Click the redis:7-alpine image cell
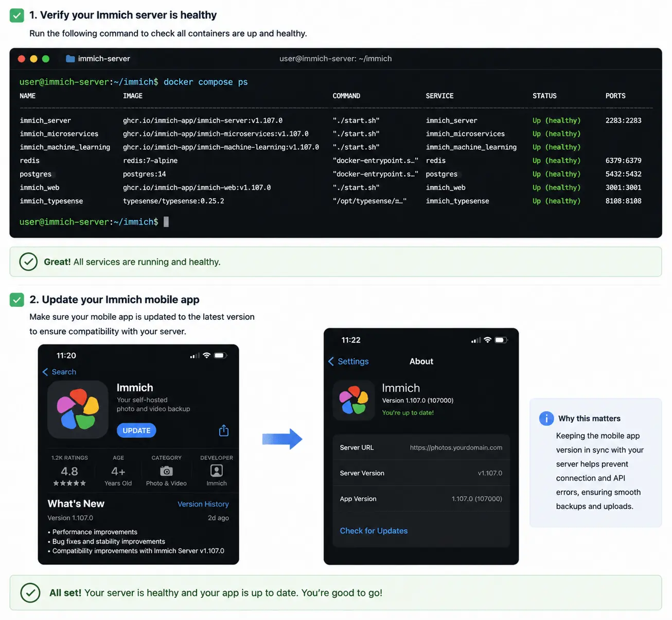Viewport: 672px width, 620px height. 150,161
